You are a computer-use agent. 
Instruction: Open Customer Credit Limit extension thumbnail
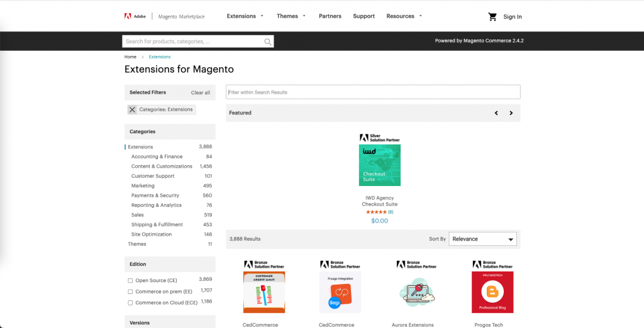(264, 292)
